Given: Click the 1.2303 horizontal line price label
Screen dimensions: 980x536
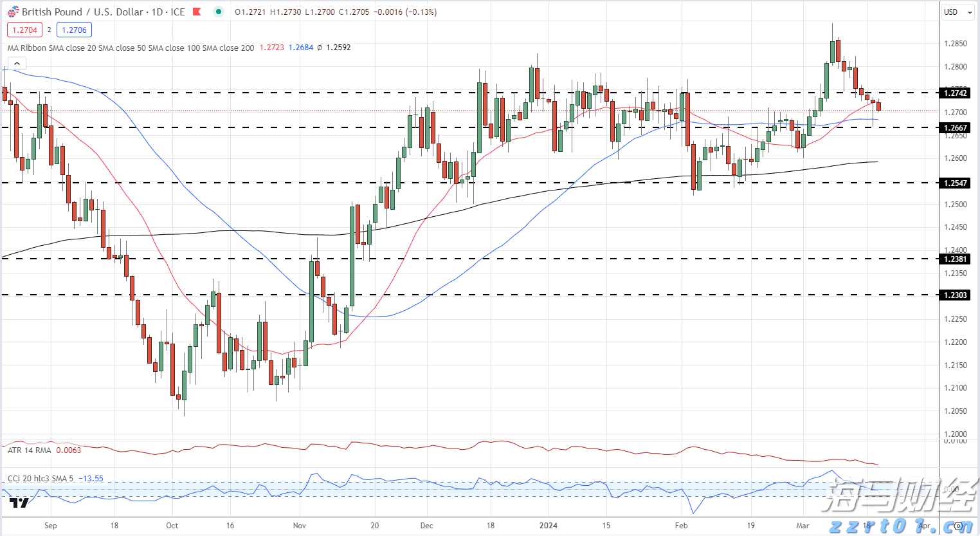Looking at the screenshot, I should pos(955,295).
